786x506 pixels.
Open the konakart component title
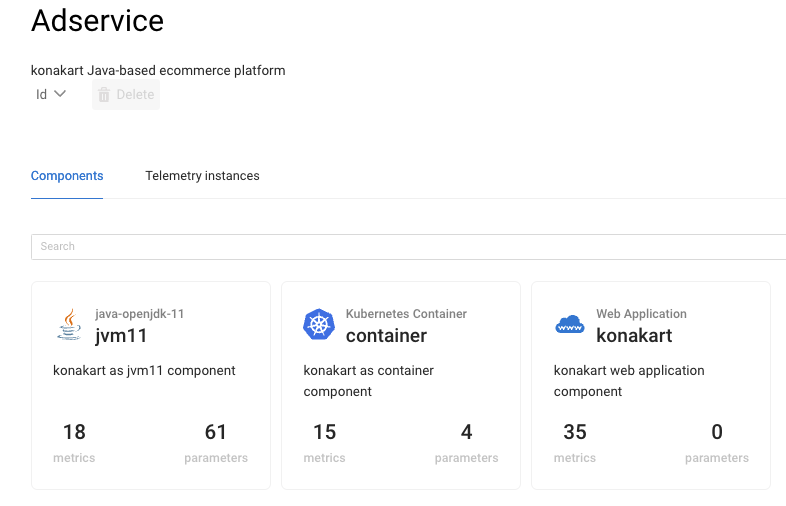tap(634, 335)
